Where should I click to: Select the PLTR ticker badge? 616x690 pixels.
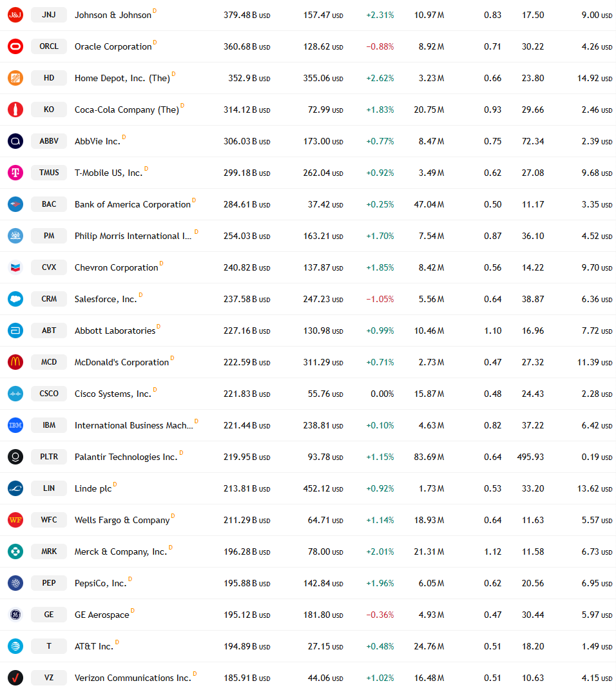point(49,457)
